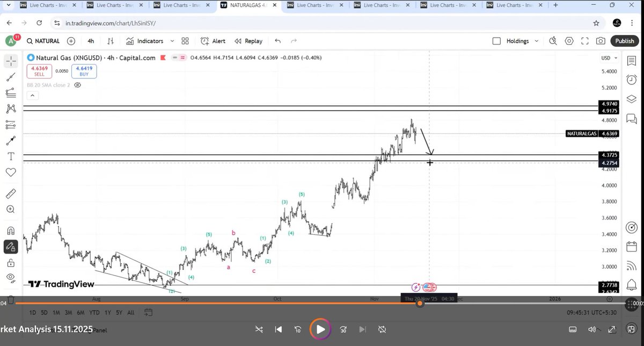This screenshot has height=346, width=644.
Task: Switch to the NATURALGAS browser tab
Action: 248,6
